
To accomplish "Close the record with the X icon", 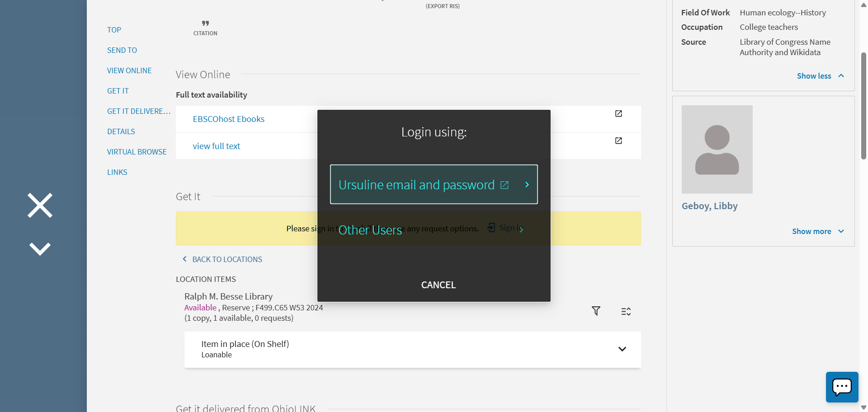I will (x=40, y=206).
